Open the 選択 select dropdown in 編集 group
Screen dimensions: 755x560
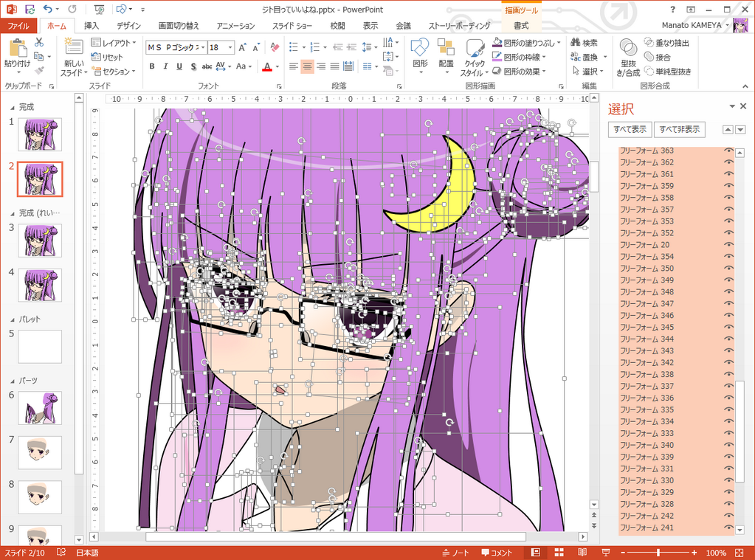[588, 72]
